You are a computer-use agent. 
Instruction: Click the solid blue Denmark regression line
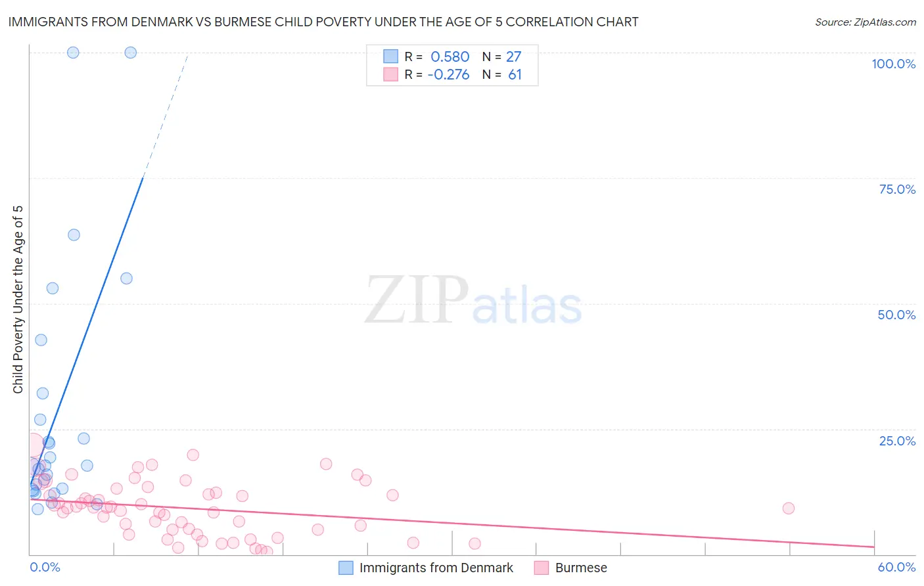[x=87, y=330]
